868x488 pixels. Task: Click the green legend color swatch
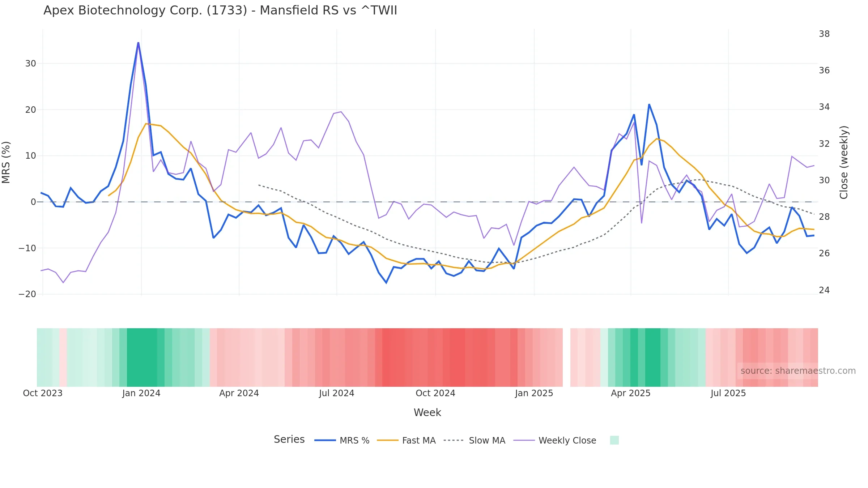coord(614,440)
